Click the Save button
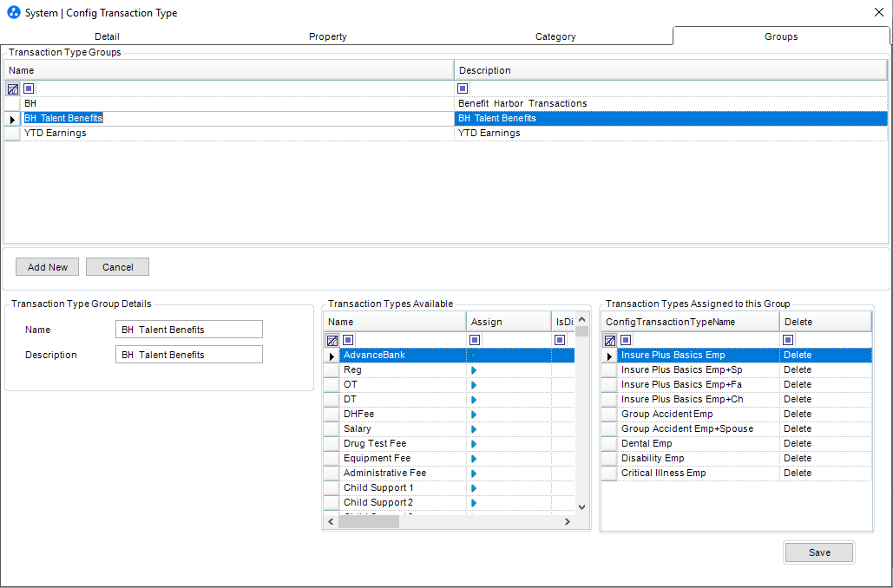The image size is (893, 588). 819,552
